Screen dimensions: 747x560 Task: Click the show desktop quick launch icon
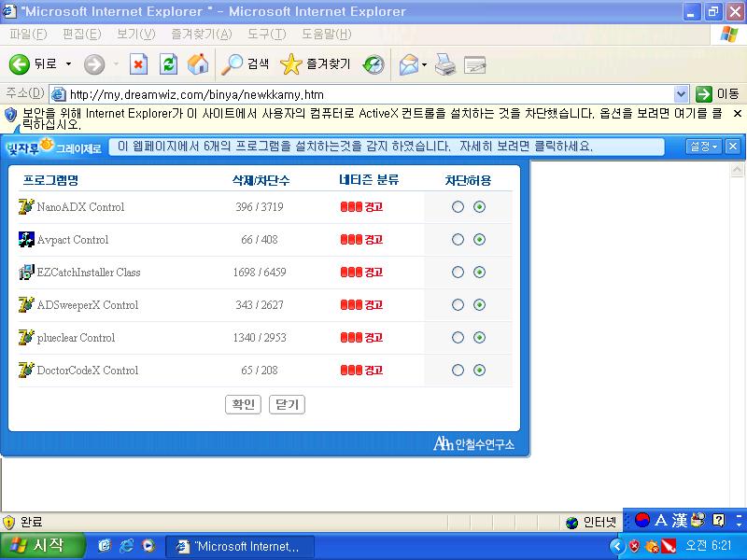pos(105,546)
